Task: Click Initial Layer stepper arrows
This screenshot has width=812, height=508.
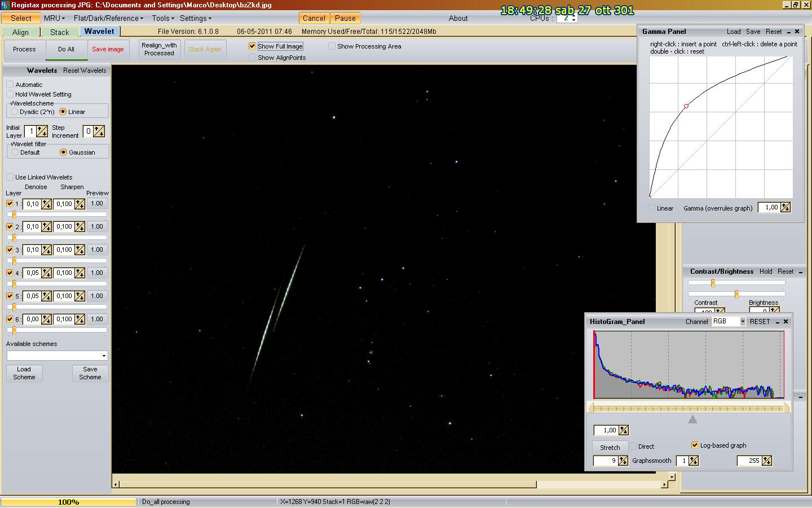Action: pos(42,131)
